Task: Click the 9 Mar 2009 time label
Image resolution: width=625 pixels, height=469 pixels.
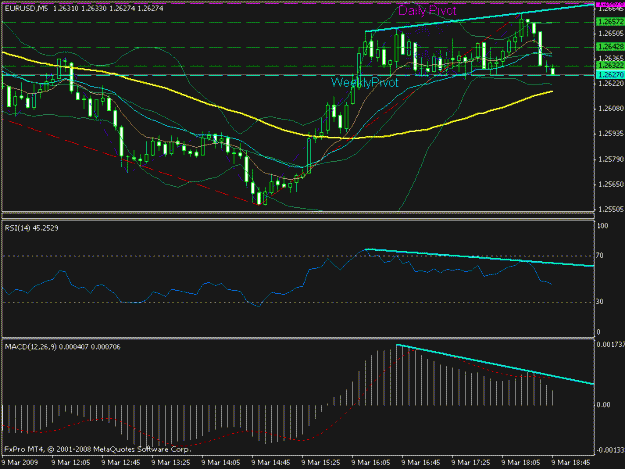Action: pyautogui.click(x=20, y=463)
